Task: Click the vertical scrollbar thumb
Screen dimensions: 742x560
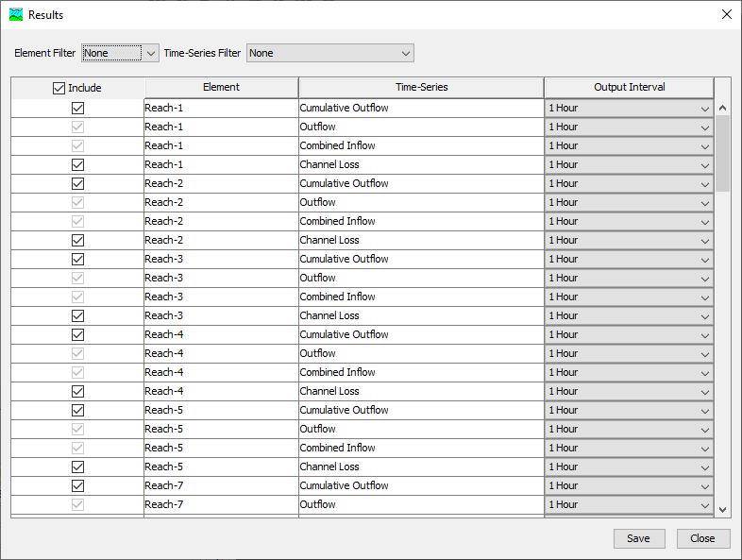Action: click(722, 153)
